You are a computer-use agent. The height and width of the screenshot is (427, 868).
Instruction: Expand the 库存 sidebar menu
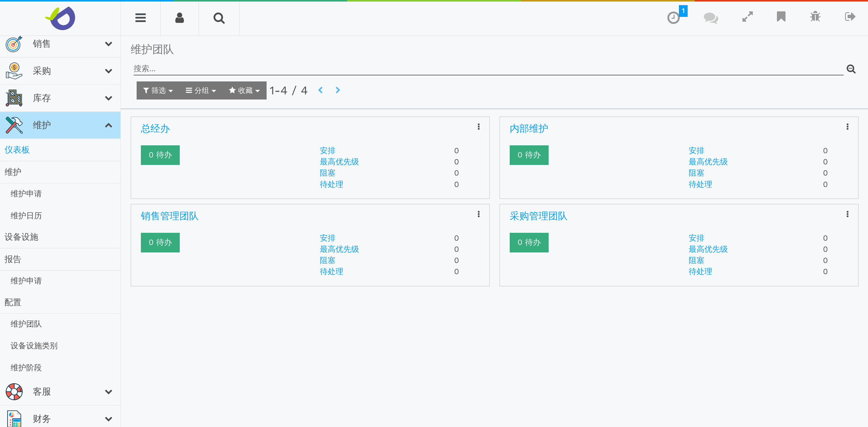108,98
